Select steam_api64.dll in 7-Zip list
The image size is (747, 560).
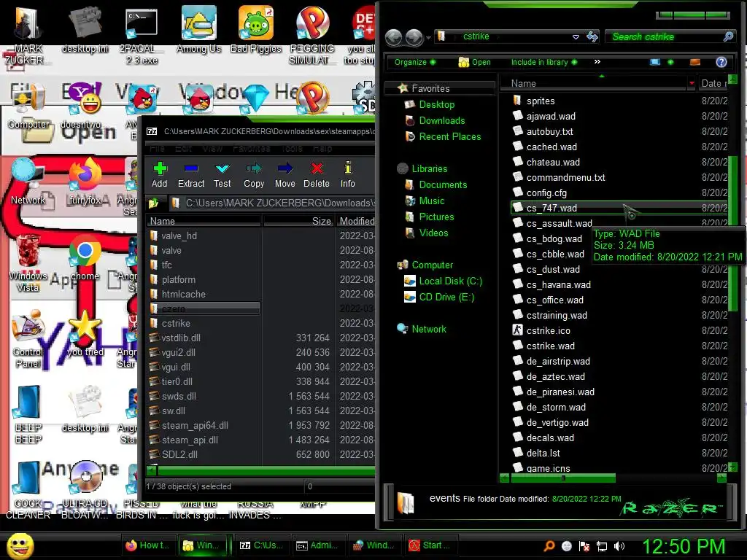[194, 425]
